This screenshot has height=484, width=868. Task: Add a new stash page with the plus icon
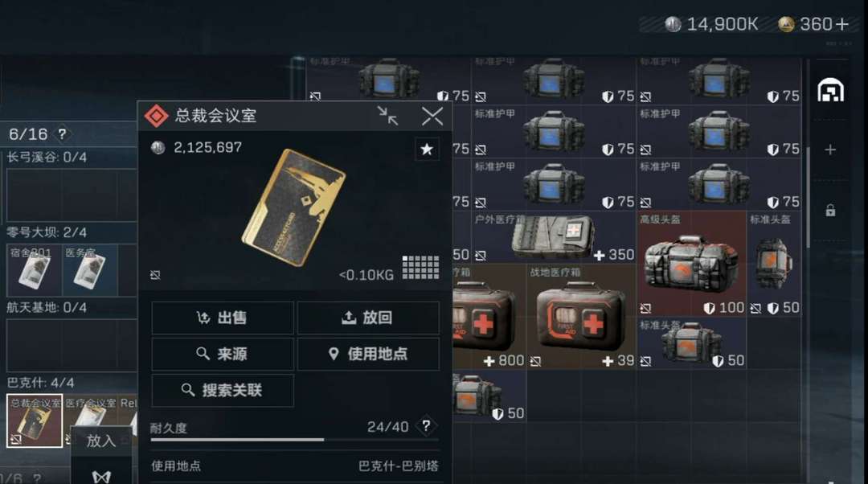click(829, 150)
